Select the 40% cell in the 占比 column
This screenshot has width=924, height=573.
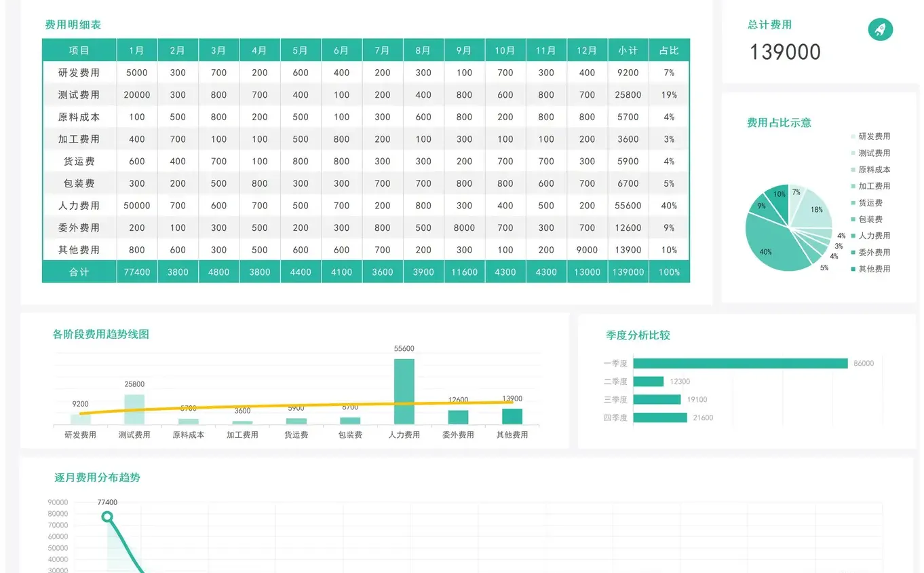point(669,206)
